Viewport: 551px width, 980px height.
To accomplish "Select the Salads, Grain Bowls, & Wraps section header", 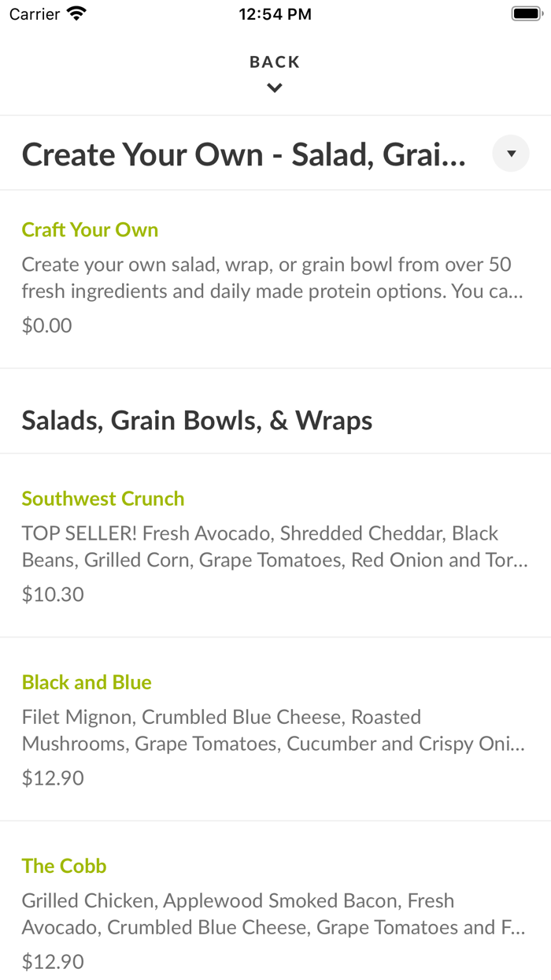I will click(x=197, y=420).
